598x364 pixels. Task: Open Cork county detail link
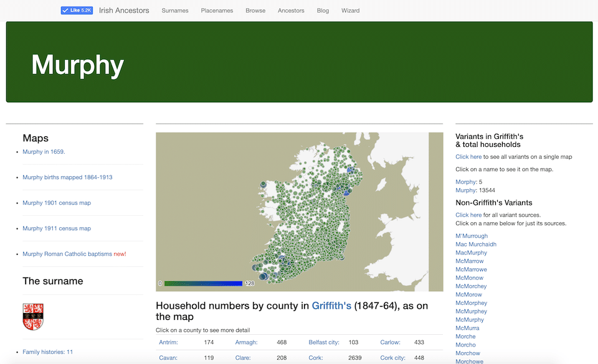[316, 358]
